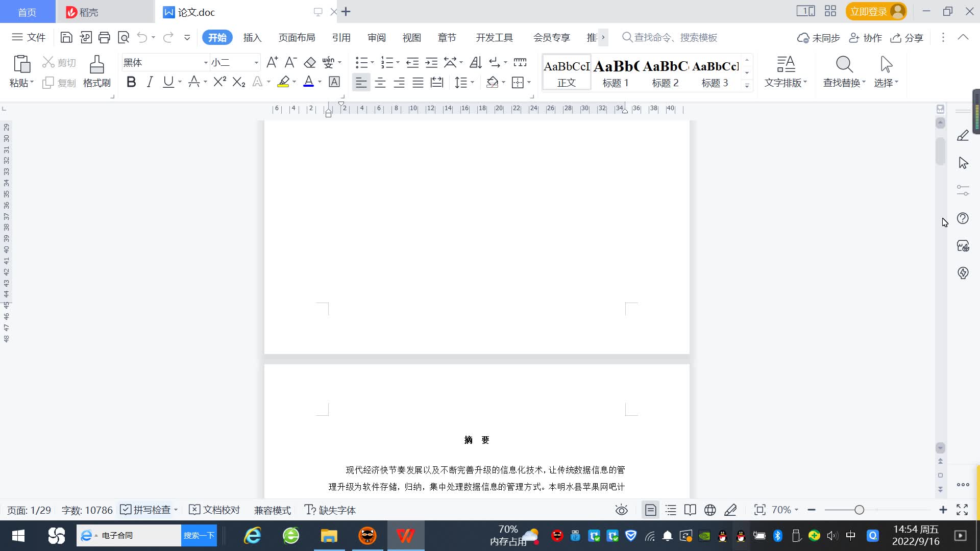This screenshot has width=980, height=551.
Task: Apply the 标题 1 style
Action: click(x=616, y=73)
